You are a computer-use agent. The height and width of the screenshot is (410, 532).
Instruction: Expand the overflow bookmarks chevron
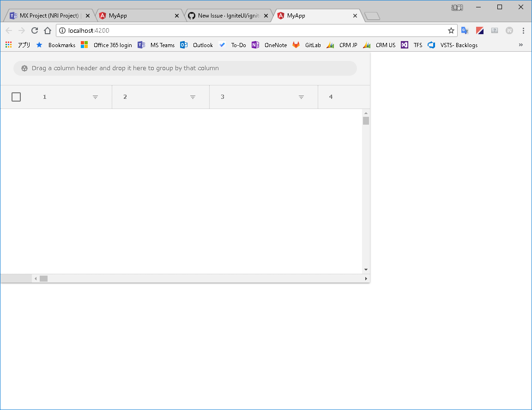tap(521, 45)
